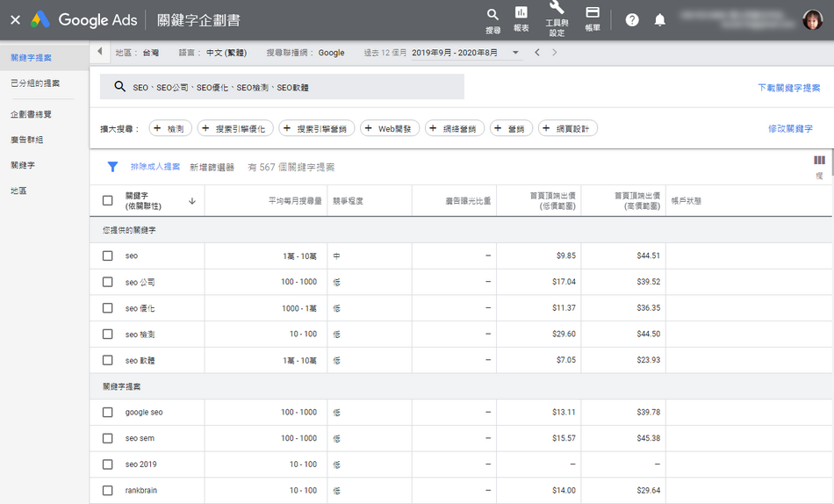This screenshot has height=504, width=834.
Task: Toggle the select-all keywords checkbox
Action: click(107, 201)
